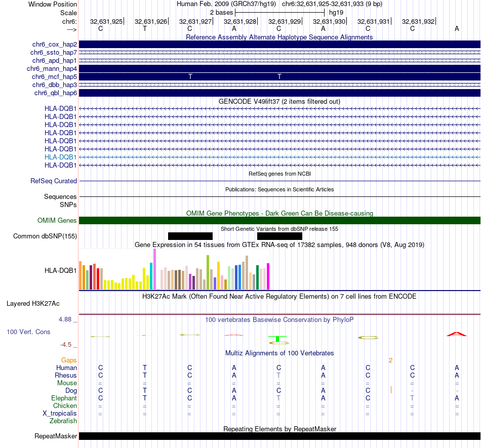The height and width of the screenshot is (448, 481).
Task: Click the cyan GTEx expression bar
Action: [x=151, y=276]
